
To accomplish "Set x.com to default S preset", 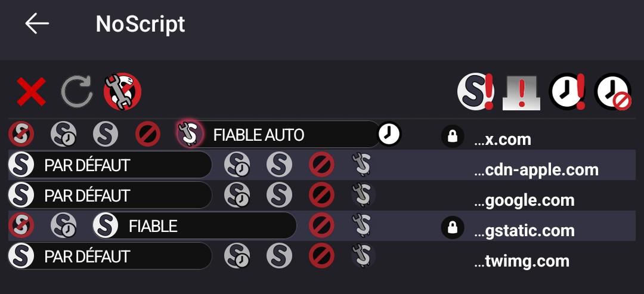I will click(21, 135).
